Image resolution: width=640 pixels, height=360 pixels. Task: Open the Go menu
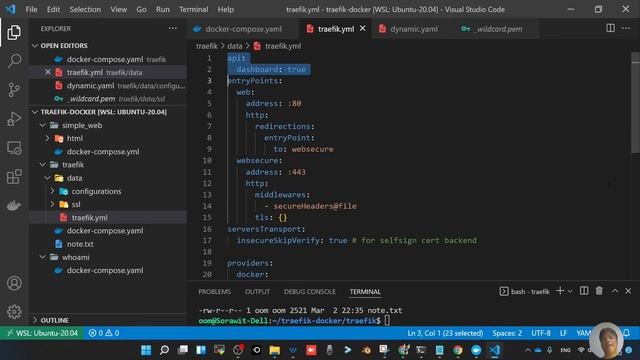tap(141, 9)
